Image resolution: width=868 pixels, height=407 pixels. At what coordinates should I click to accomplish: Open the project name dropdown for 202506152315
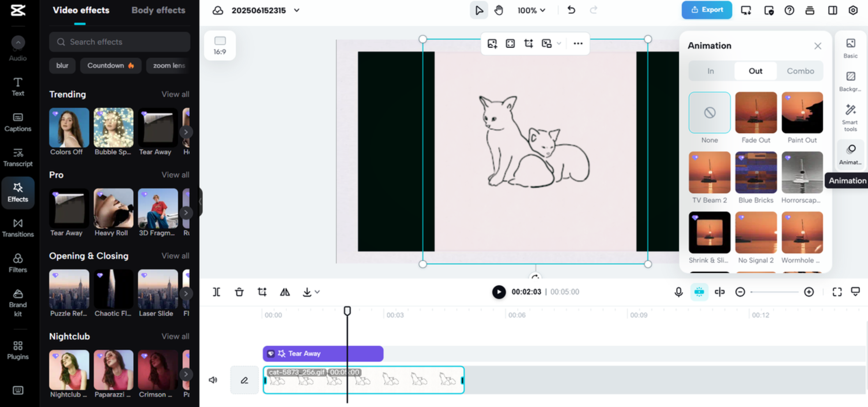tap(296, 11)
